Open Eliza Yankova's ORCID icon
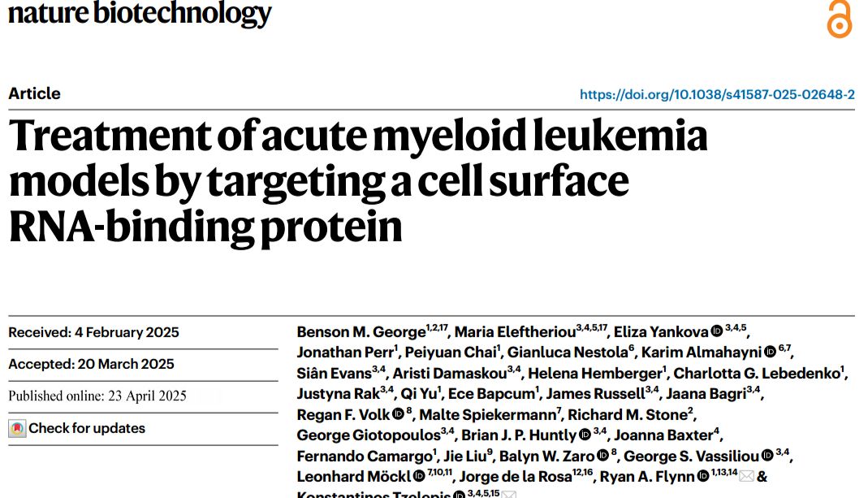This screenshot has height=498, width=868. click(717, 331)
